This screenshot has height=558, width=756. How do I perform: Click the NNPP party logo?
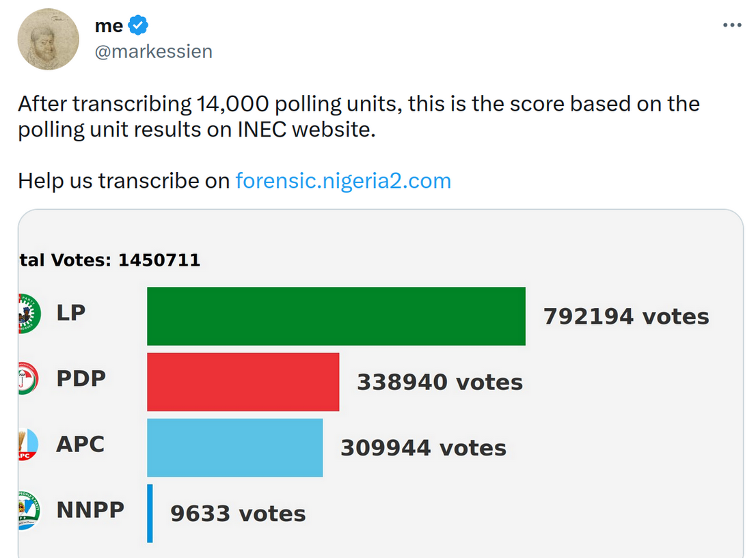29,510
